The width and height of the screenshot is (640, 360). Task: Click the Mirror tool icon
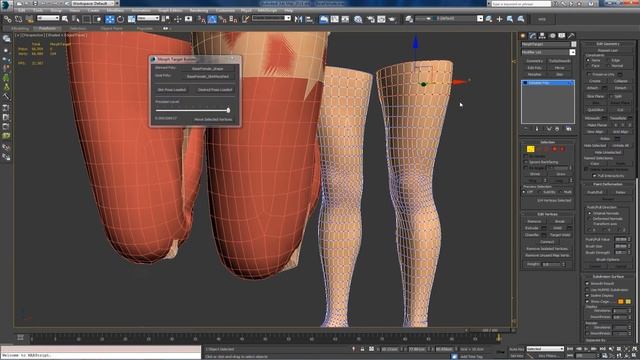pyautogui.click(x=298, y=19)
